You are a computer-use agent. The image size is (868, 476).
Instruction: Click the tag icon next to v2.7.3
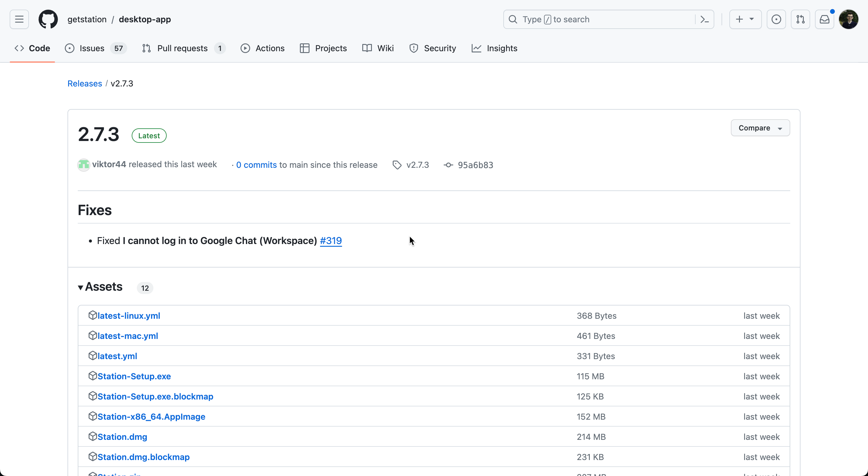point(397,165)
